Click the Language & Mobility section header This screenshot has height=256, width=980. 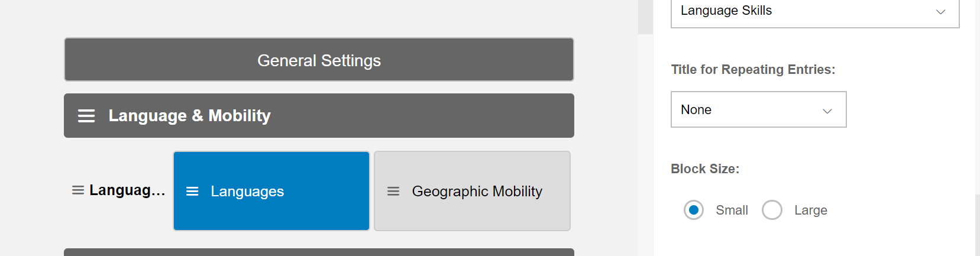point(319,116)
